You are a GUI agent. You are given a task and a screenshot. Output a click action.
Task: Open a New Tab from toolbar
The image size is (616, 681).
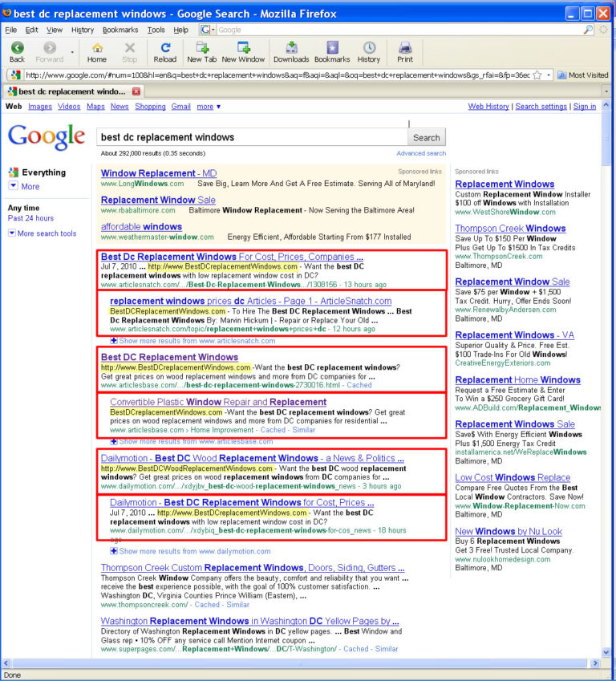[x=202, y=48]
